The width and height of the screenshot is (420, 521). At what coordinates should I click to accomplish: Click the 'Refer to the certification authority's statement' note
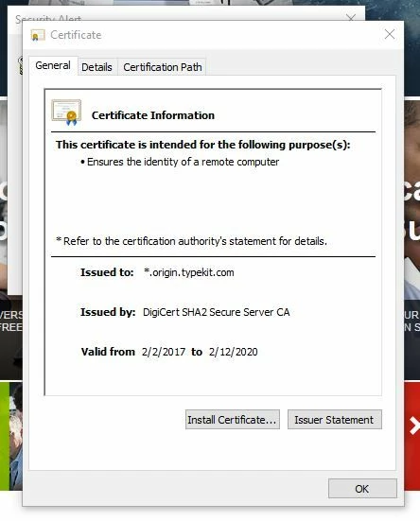192,241
